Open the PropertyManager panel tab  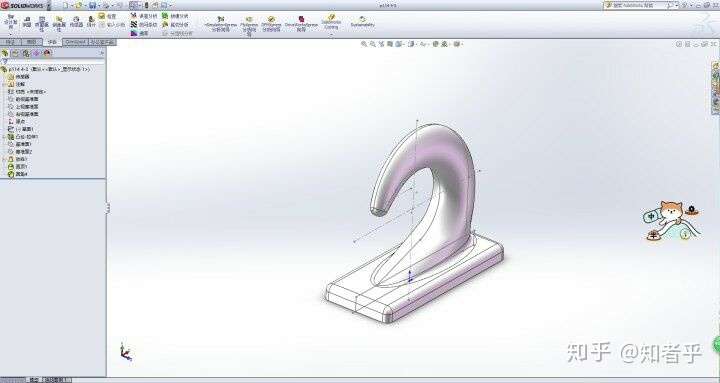click(x=16, y=53)
